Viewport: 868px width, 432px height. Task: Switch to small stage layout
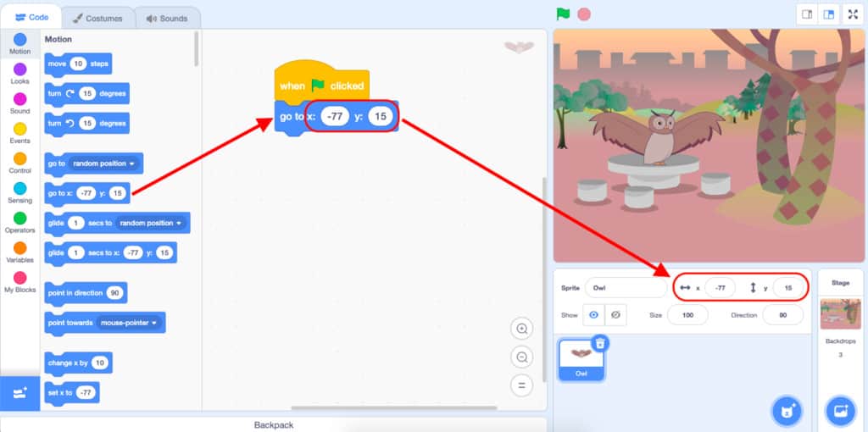pyautogui.click(x=807, y=15)
